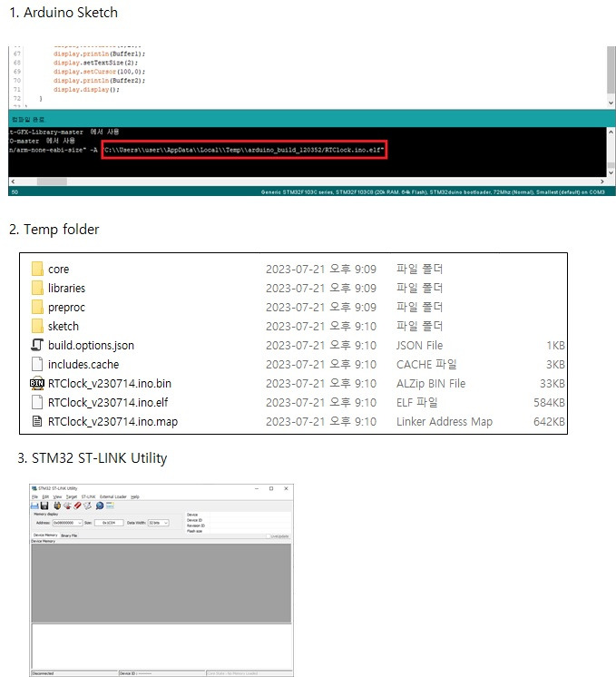Select the sketch folder name
Screen dimensions: 616x677
coord(63,327)
